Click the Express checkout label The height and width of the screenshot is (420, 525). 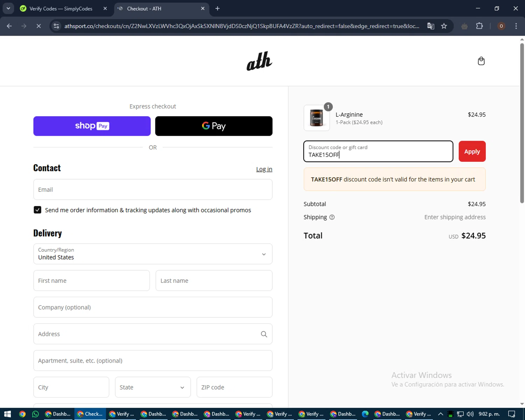pyautogui.click(x=153, y=106)
